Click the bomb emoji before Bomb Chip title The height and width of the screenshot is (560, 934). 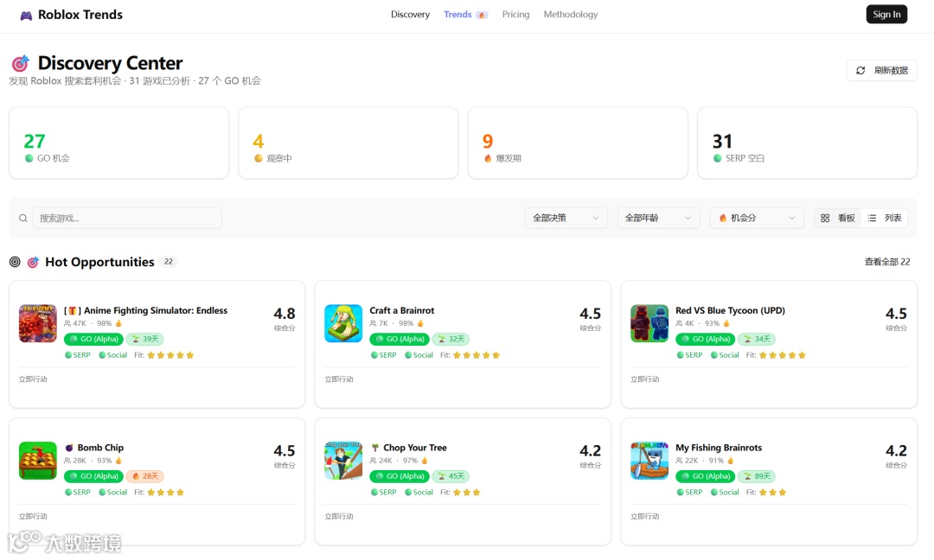69,448
